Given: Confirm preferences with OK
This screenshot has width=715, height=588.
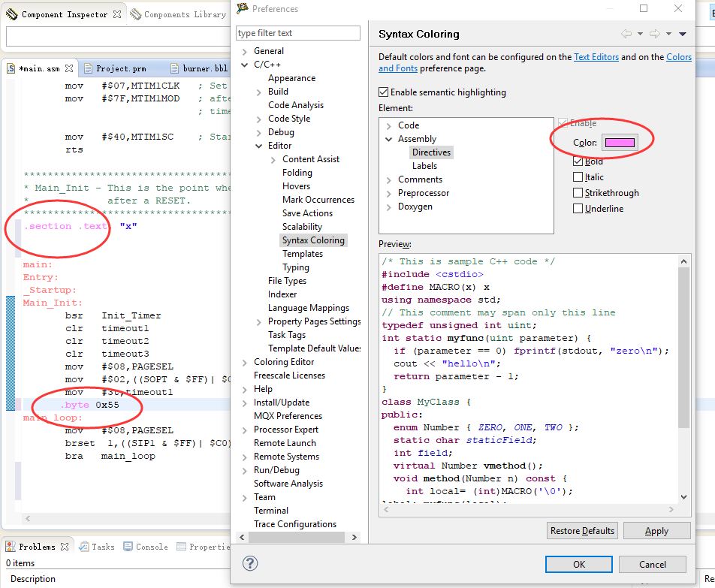Looking at the screenshot, I should 578,564.
